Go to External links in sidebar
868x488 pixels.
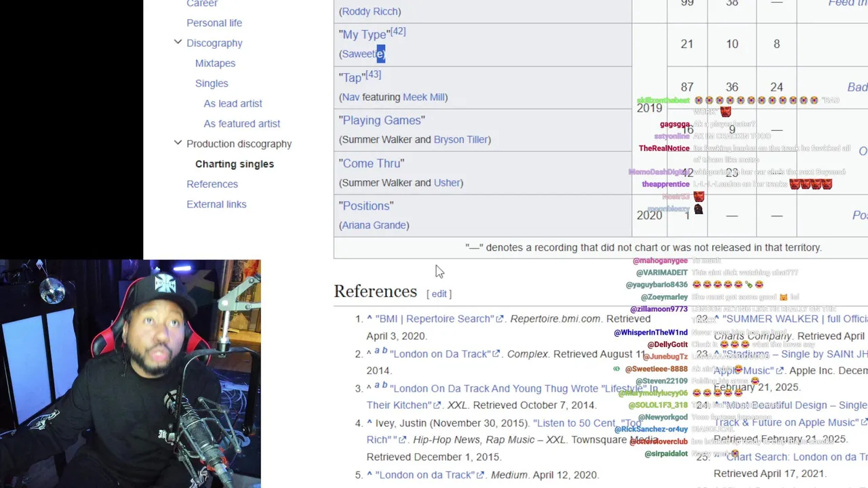(x=216, y=204)
